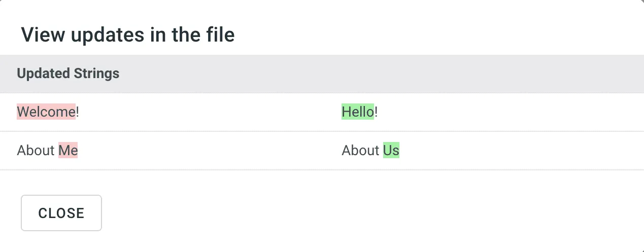Click the green-highlighted "Us" added word
The width and height of the screenshot is (644, 252).
(391, 150)
